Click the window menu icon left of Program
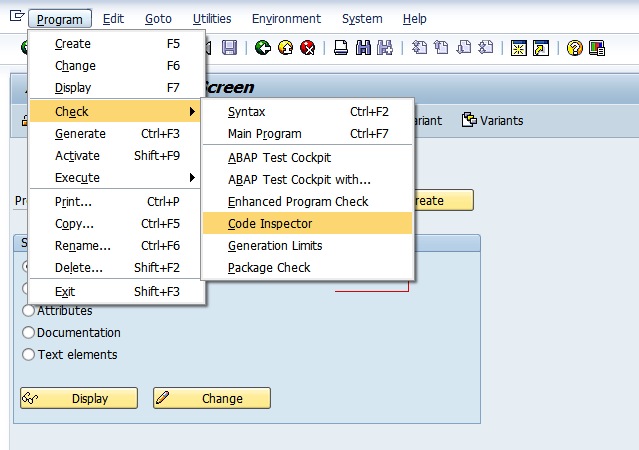Image resolution: width=639 pixels, height=450 pixels. point(17,17)
